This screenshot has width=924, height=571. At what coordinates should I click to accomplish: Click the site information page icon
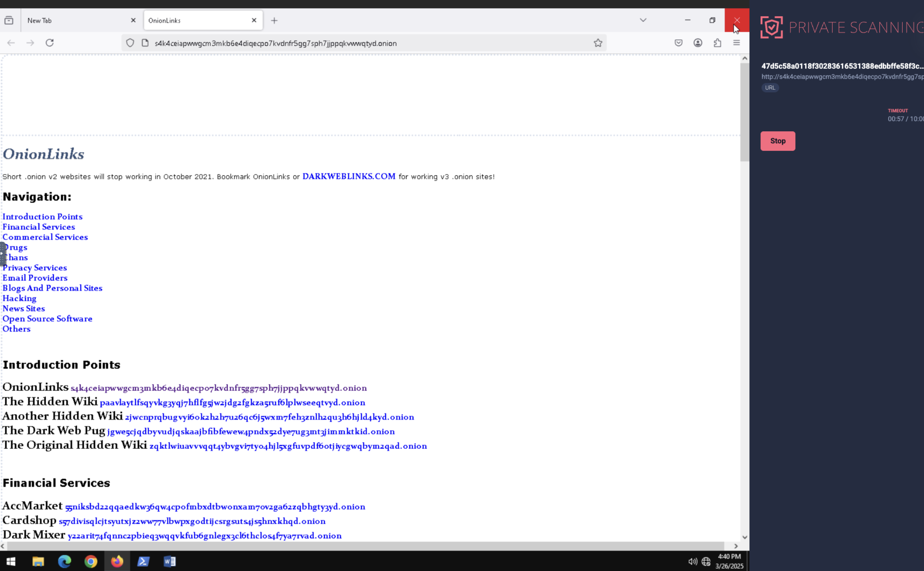click(x=145, y=43)
